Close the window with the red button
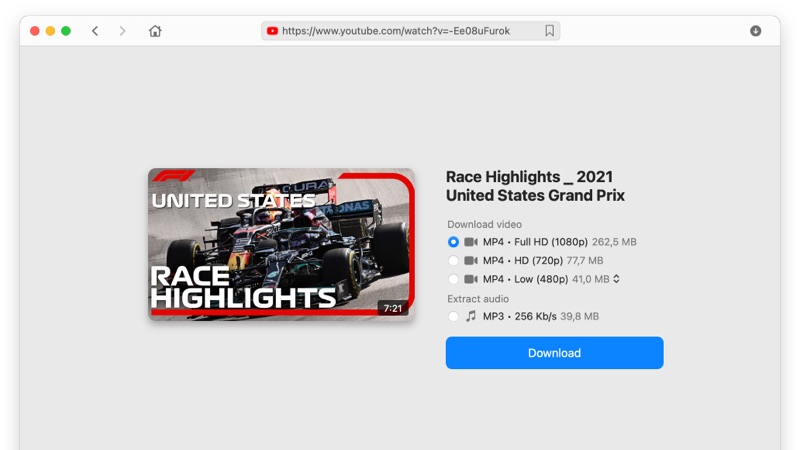This screenshot has width=800, height=450. (35, 31)
